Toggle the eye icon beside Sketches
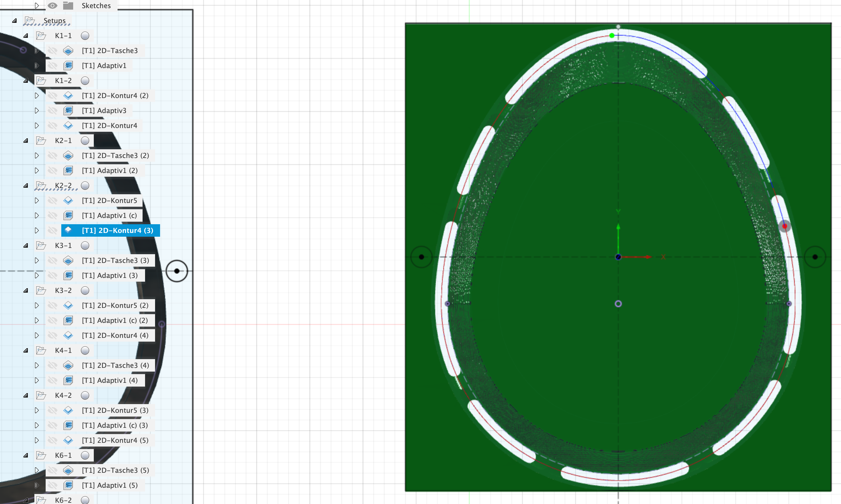The image size is (841, 504). pos(52,5)
